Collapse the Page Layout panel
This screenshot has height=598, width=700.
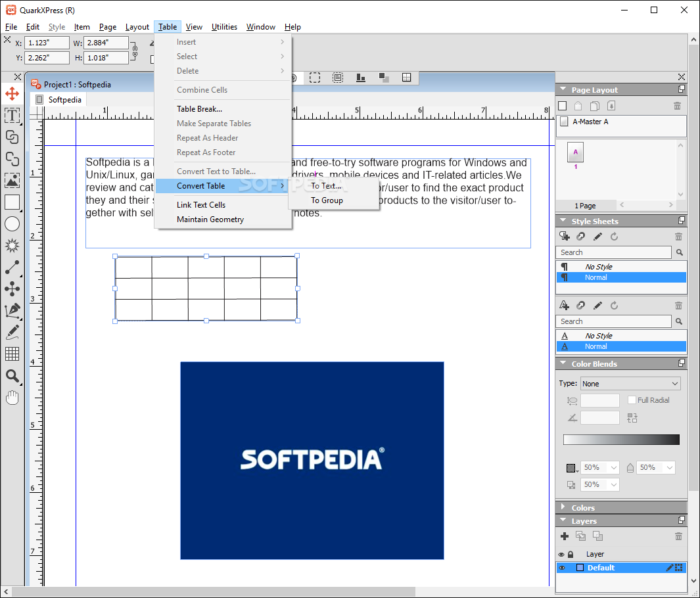[563, 89]
